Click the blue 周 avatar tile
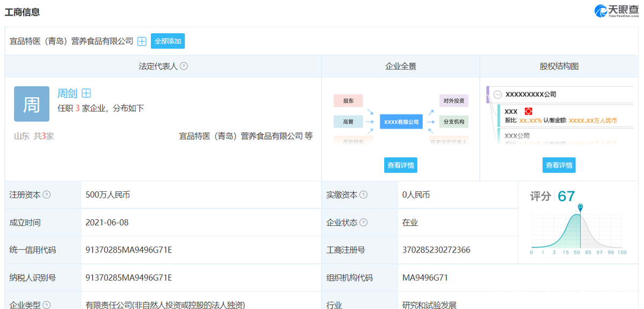Image resolution: width=644 pixels, height=309 pixels. pos(32,104)
